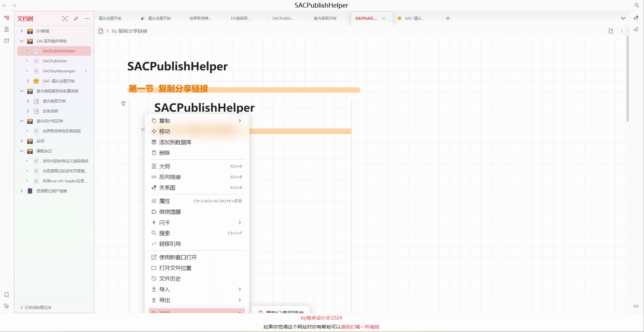Expand the 已关闭的笔记本 section
The width and height of the screenshot is (644, 332).
[22, 308]
